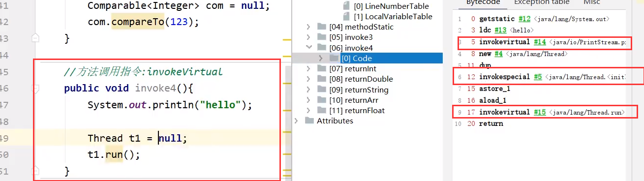This screenshot has height=181, width=644.
Task: Click the folder icon of methodStatic
Action: coord(322,27)
